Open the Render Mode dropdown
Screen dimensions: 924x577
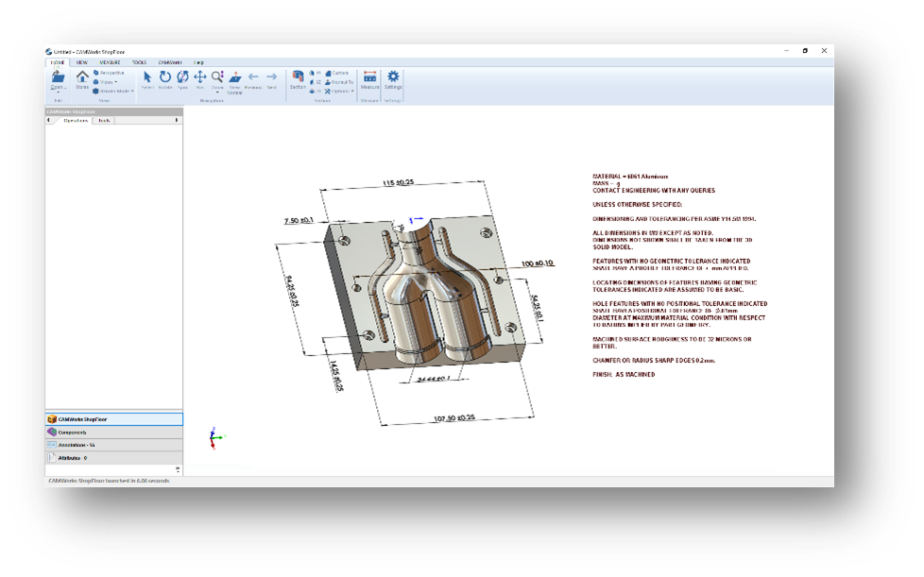click(x=113, y=92)
